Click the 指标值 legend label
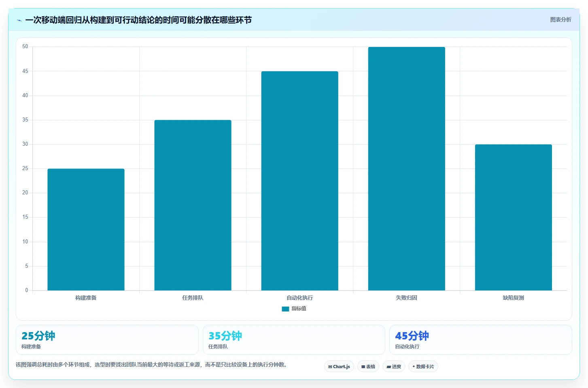Screen dimensions: 588x388 pos(299,309)
